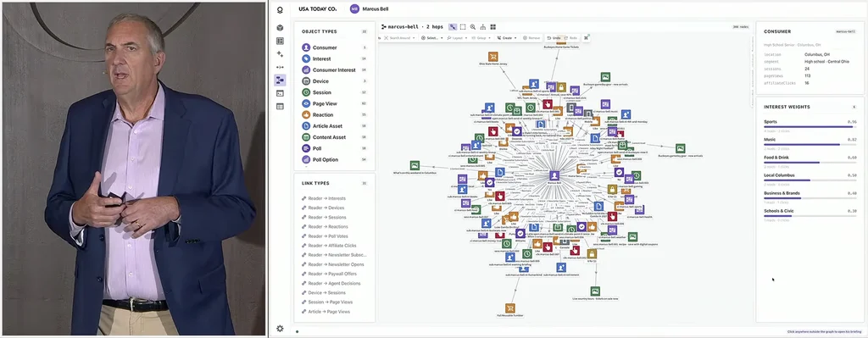
Task: Open the terminal window icon in sidebar
Action: [280, 93]
